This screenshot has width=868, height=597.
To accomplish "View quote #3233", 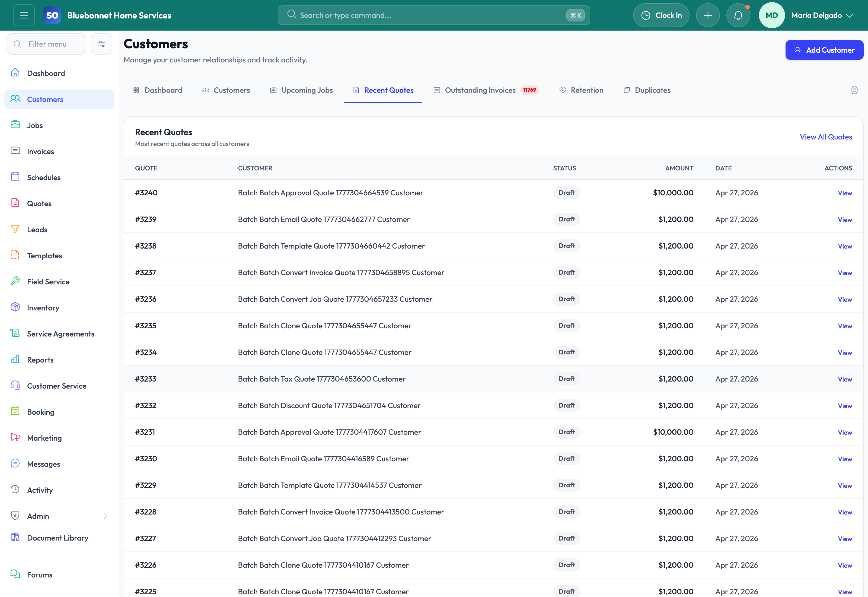I will point(845,379).
